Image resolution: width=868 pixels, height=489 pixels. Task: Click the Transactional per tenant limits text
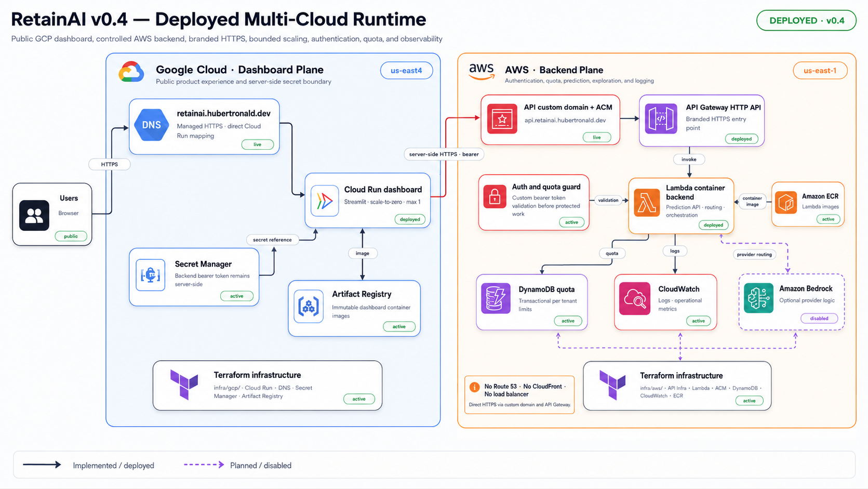click(547, 305)
